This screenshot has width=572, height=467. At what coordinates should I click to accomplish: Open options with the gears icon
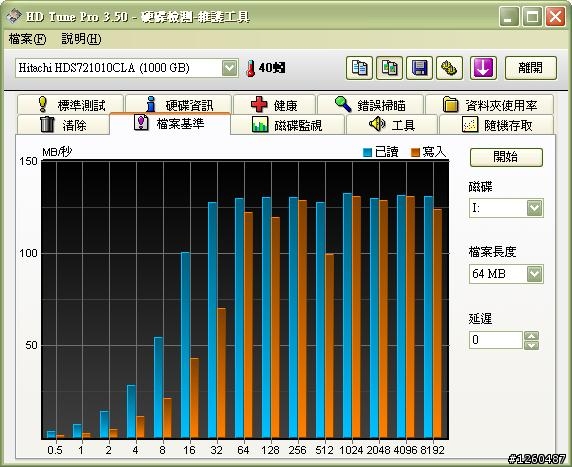tap(449, 68)
